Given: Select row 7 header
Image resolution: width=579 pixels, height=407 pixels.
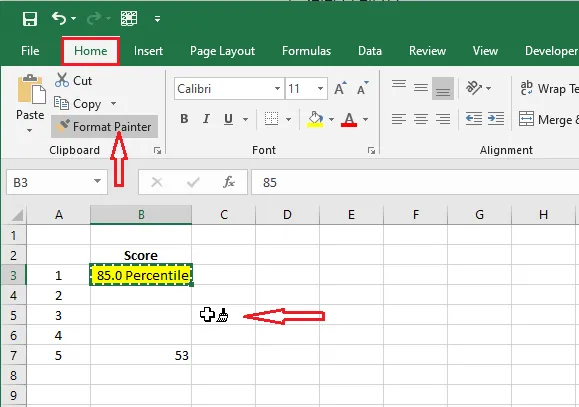Looking at the screenshot, I should (14, 355).
